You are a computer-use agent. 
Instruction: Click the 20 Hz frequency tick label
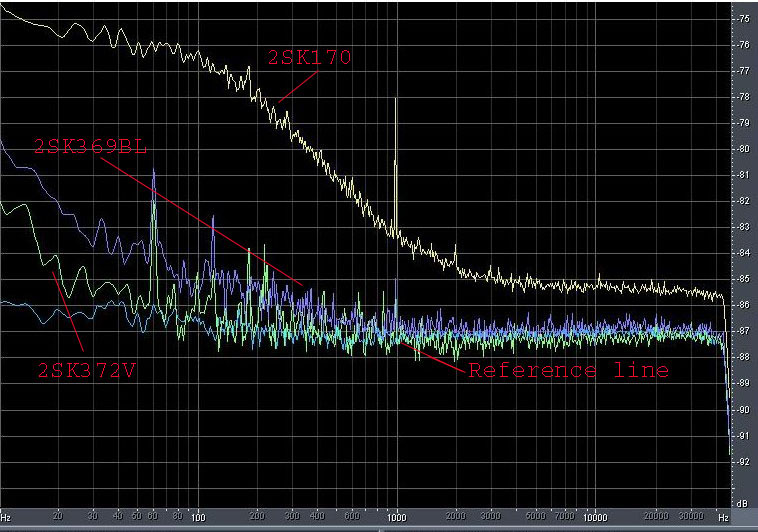point(58,516)
